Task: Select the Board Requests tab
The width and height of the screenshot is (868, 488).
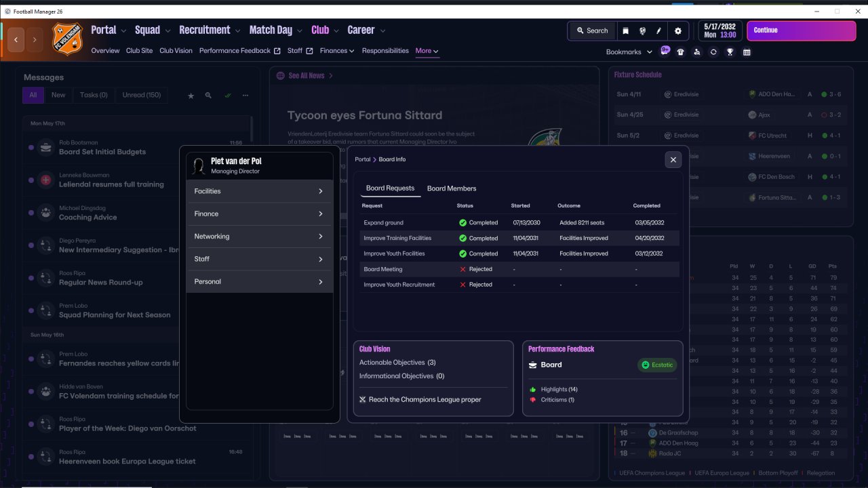Action: [390, 188]
